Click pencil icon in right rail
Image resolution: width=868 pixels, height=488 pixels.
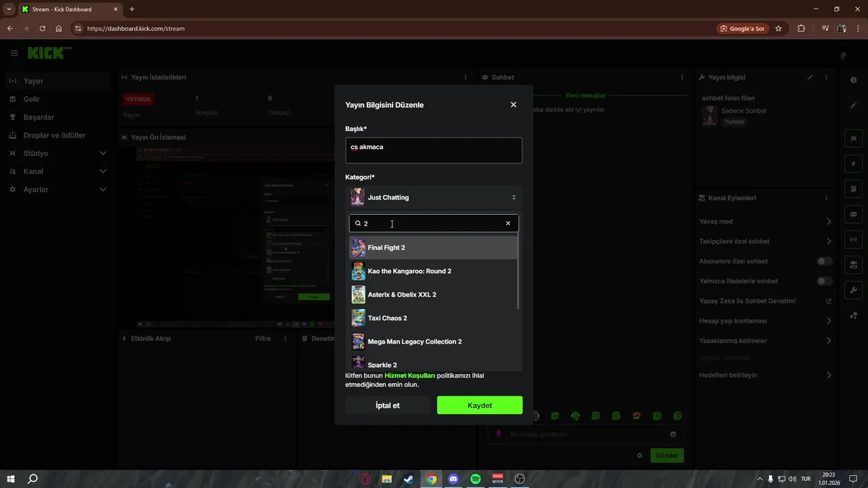click(x=853, y=105)
